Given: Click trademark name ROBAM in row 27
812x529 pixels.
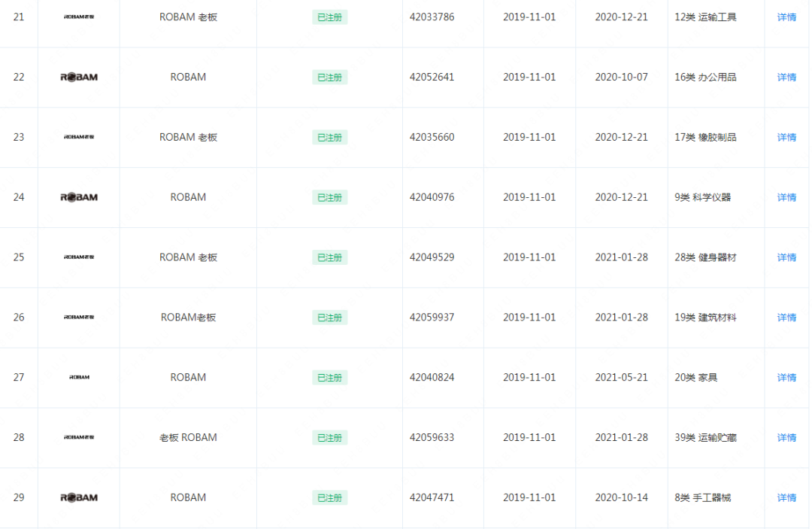Looking at the screenshot, I should click(188, 377).
